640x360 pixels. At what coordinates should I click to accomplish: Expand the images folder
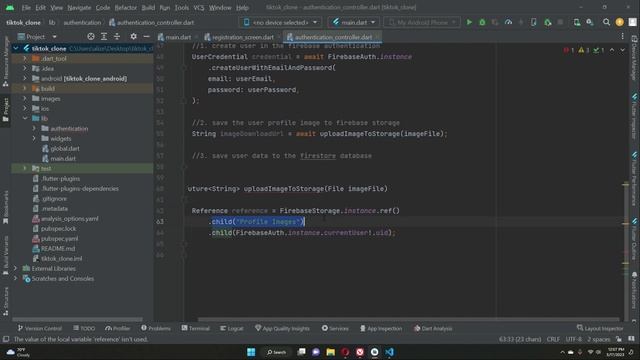click(x=25, y=98)
